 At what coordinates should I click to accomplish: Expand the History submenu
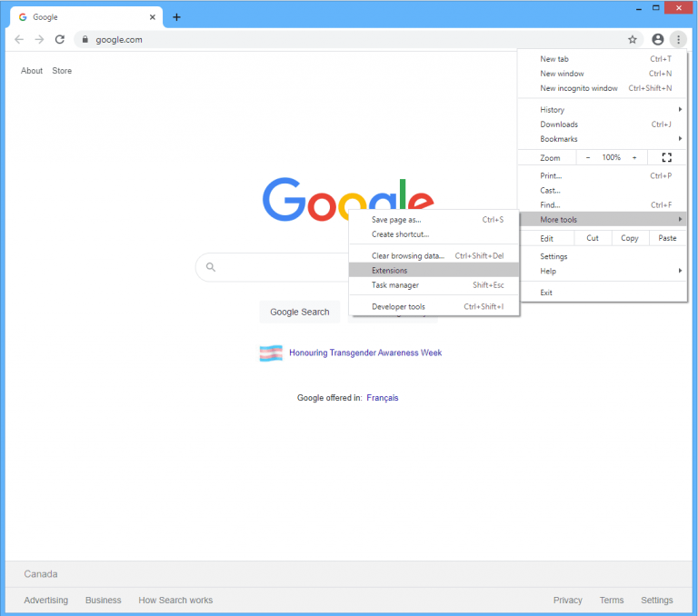603,110
